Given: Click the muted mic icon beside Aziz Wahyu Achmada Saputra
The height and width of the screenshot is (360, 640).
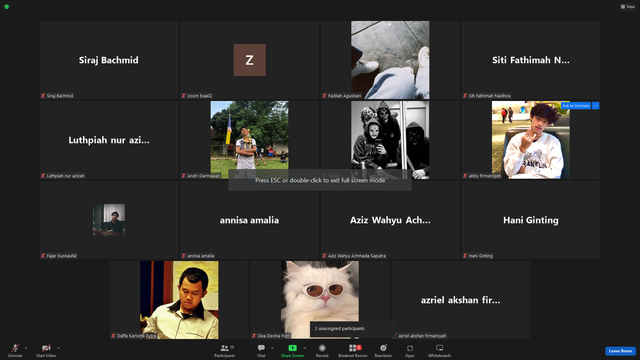Looking at the screenshot, I should click(324, 256).
